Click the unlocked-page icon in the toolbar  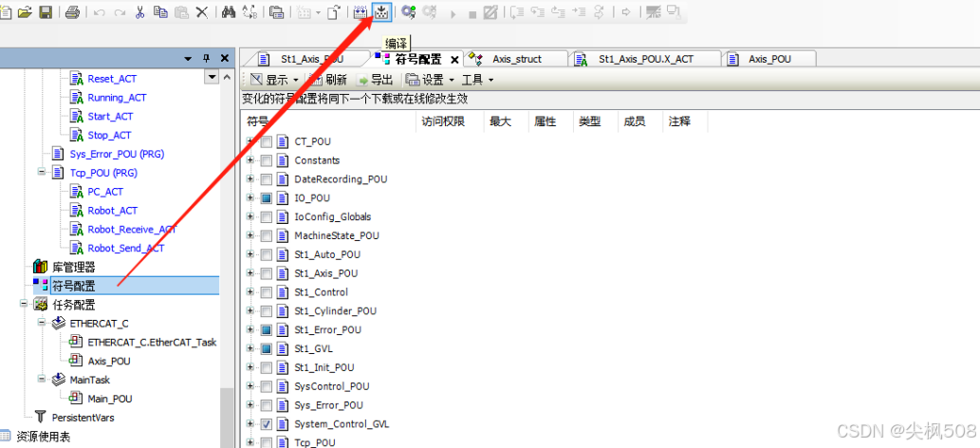335,12
